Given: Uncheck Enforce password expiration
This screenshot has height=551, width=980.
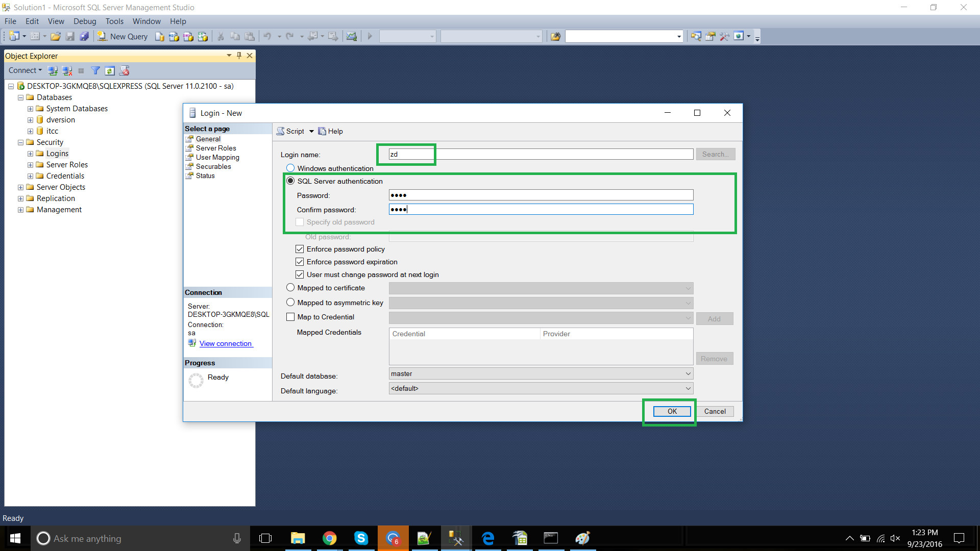Looking at the screenshot, I should [x=300, y=262].
